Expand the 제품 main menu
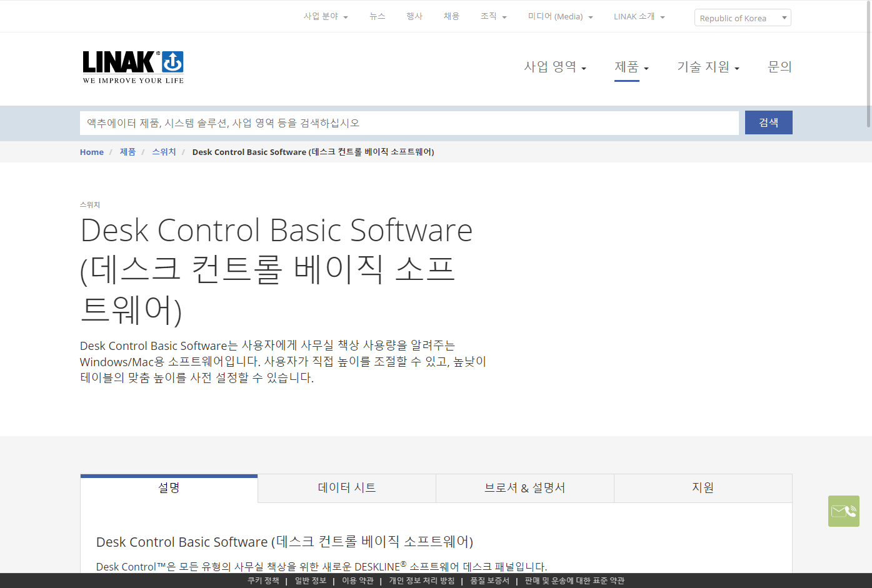 click(x=631, y=67)
